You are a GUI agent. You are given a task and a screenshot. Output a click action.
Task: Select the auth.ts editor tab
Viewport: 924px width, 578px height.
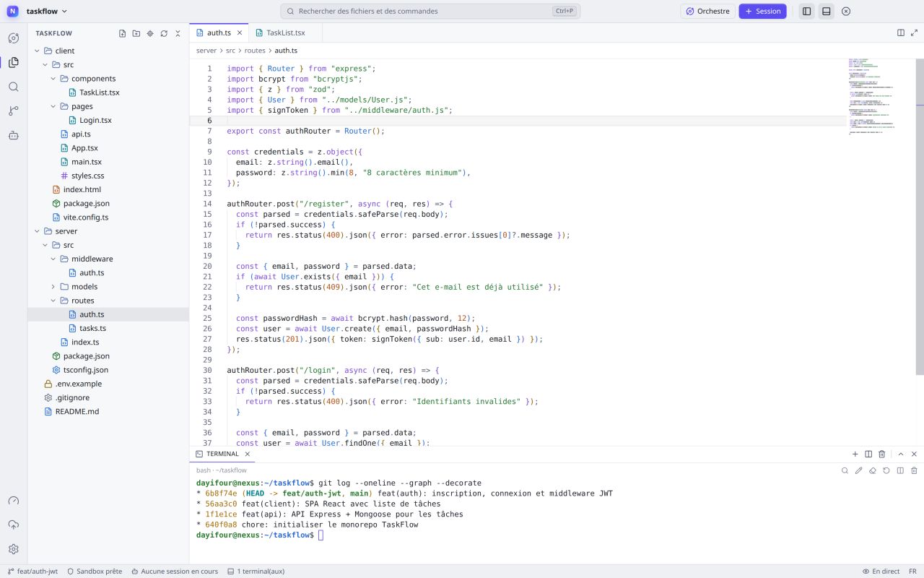[x=218, y=33]
